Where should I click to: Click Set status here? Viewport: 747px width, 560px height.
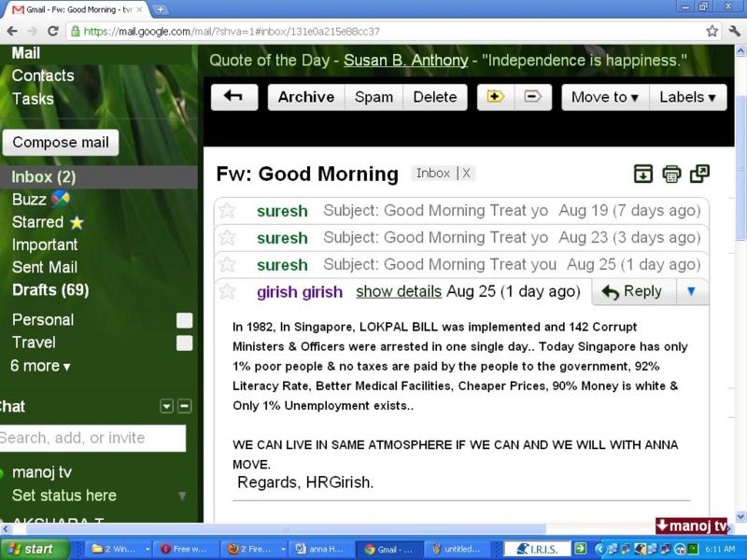coord(64,496)
